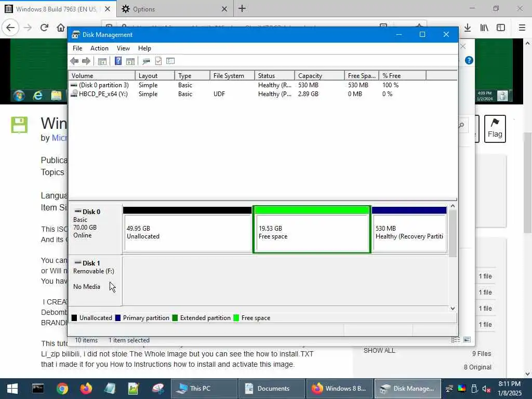Switch to details view in Explorer status bar
The image size is (532, 399).
coord(456,340)
